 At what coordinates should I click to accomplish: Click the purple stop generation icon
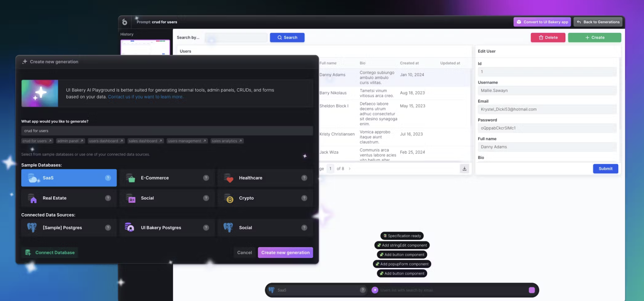[532, 290]
